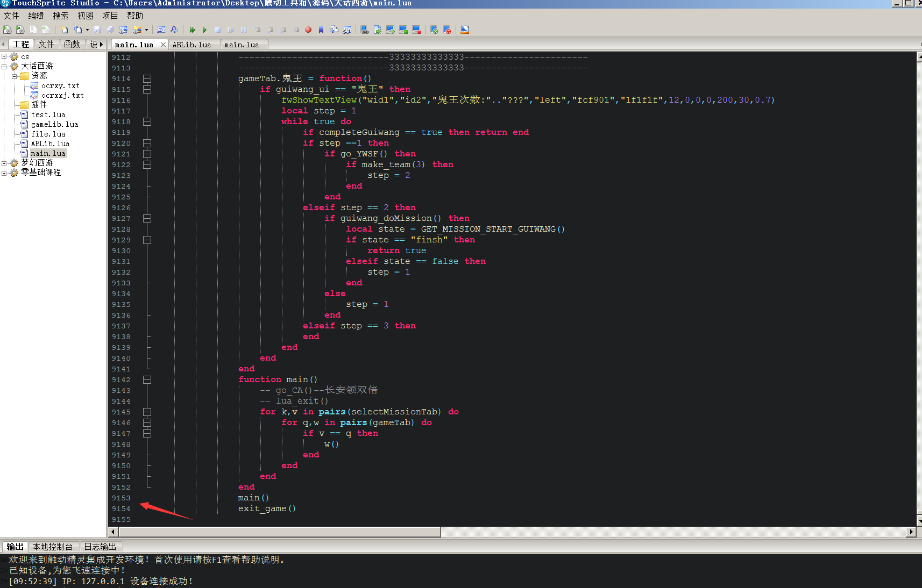Open the 视图 menu
Image resolution: width=922 pixels, height=588 pixels.
coord(86,16)
